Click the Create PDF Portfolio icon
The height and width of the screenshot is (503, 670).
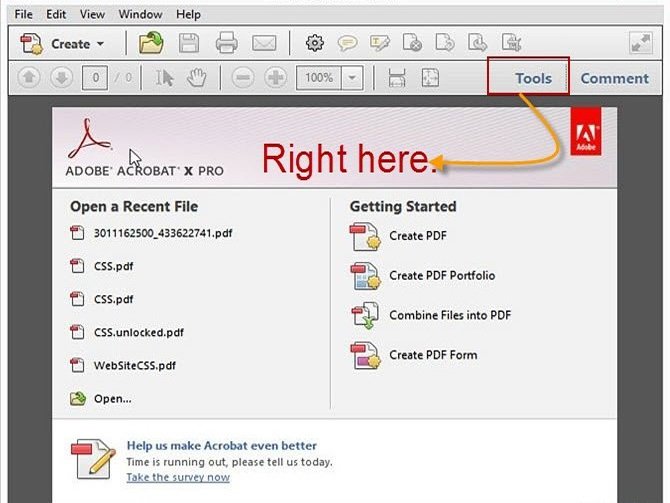tap(365, 276)
